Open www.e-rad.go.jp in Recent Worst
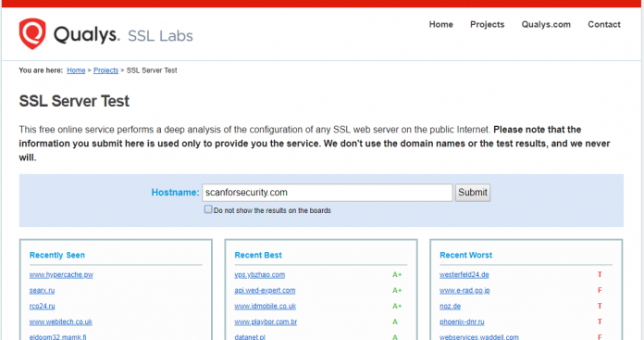644x340 pixels. [464, 290]
